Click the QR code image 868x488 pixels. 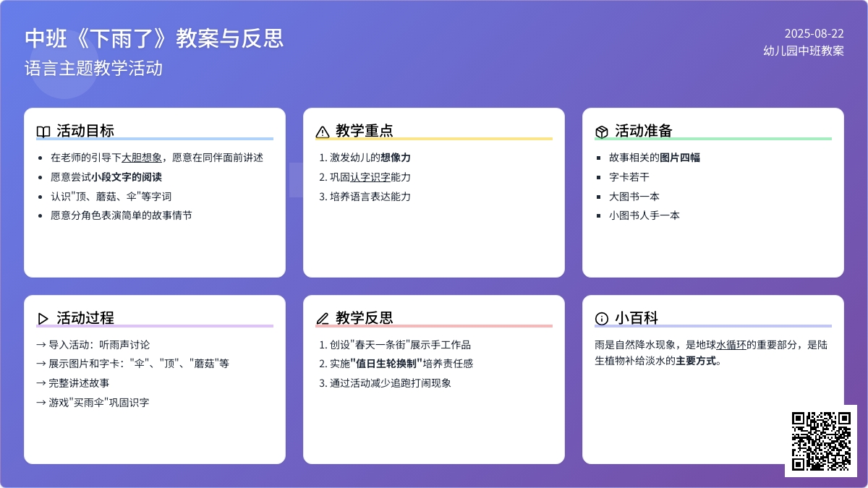[x=821, y=441]
